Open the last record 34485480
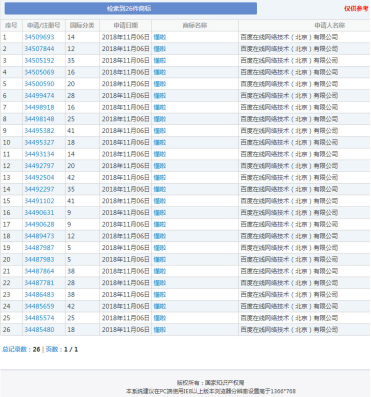 (39, 330)
